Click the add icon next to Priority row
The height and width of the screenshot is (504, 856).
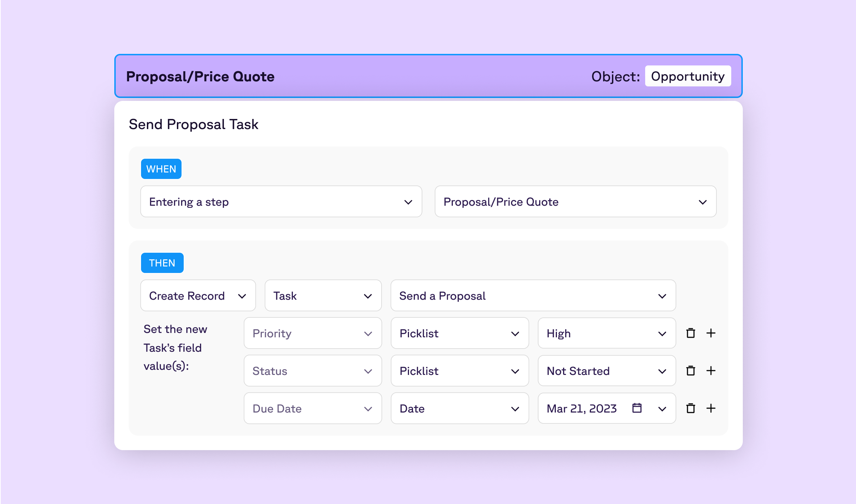click(711, 334)
